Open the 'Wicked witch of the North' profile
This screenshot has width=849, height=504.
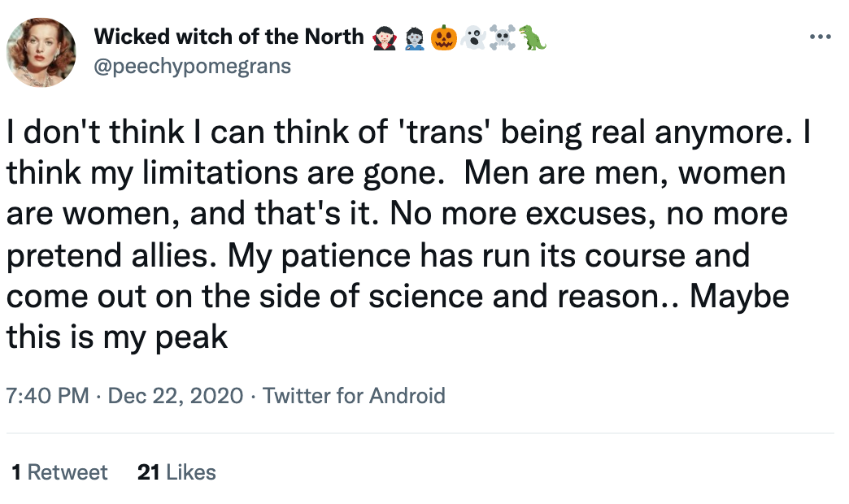click(x=229, y=37)
